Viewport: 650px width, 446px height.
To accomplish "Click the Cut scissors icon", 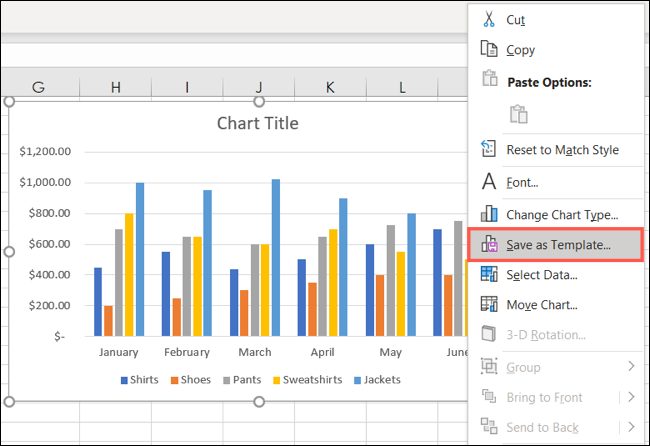I will [x=489, y=19].
